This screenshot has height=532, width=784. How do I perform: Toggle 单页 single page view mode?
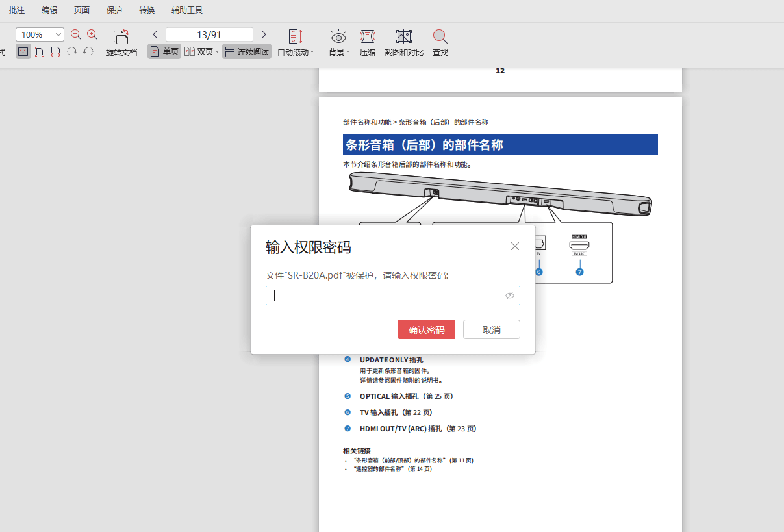pyautogui.click(x=164, y=51)
